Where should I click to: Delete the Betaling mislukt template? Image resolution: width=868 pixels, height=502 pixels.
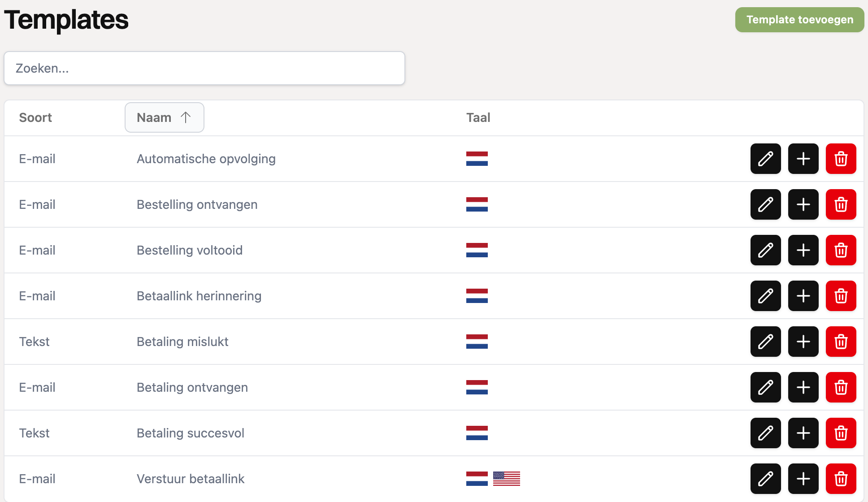[x=841, y=342]
